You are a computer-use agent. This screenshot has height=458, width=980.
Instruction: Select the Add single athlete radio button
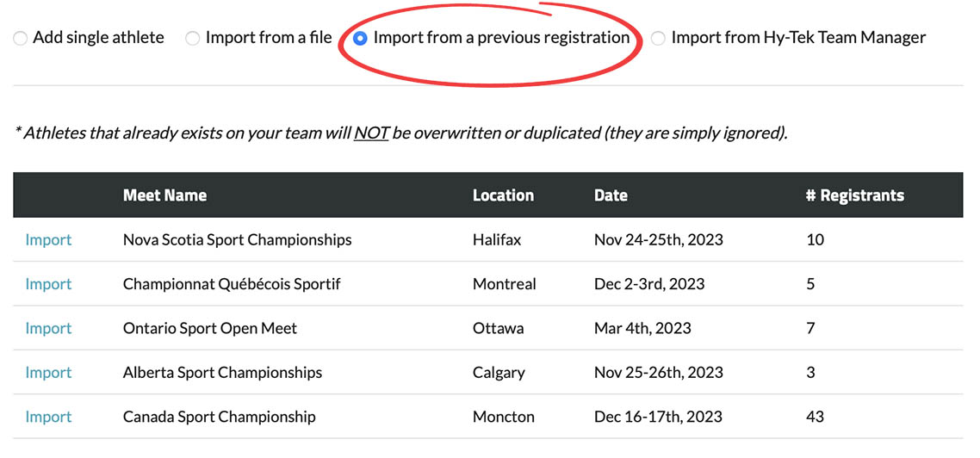click(x=20, y=39)
